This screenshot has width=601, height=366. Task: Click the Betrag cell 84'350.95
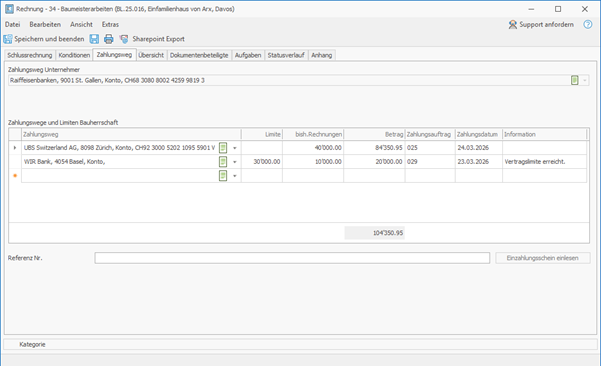point(374,148)
